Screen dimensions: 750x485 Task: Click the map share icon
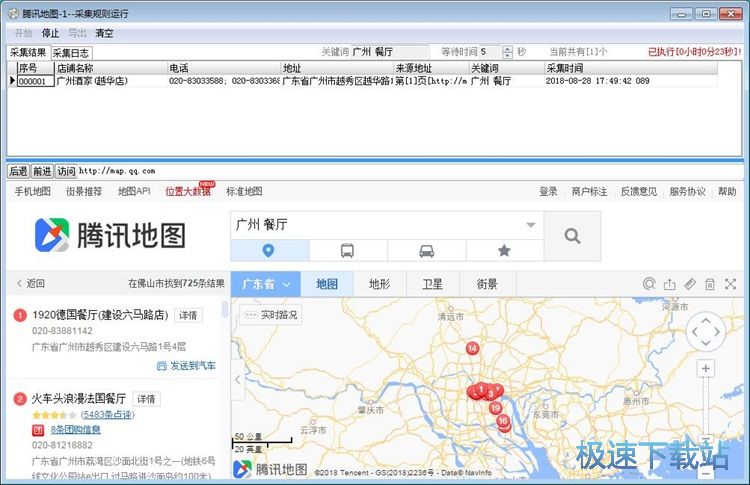(669, 284)
